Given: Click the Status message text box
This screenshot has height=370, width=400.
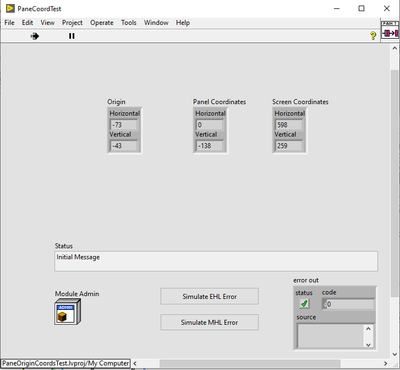Looking at the screenshot, I should pos(216,261).
